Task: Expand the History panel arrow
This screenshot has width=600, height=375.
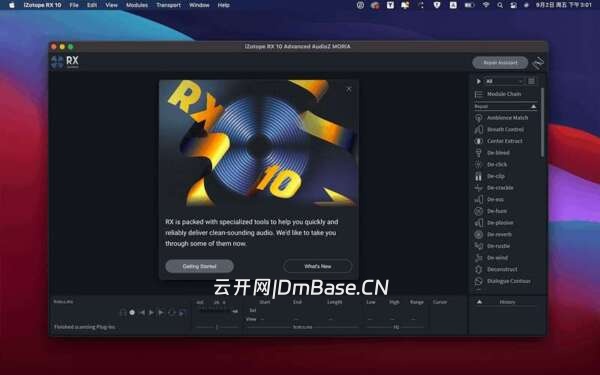Action: [x=479, y=302]
